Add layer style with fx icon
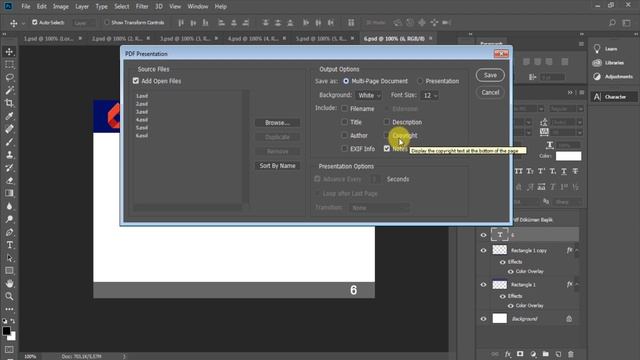Viewport: 640px width, 360px height. pos(507,354)
